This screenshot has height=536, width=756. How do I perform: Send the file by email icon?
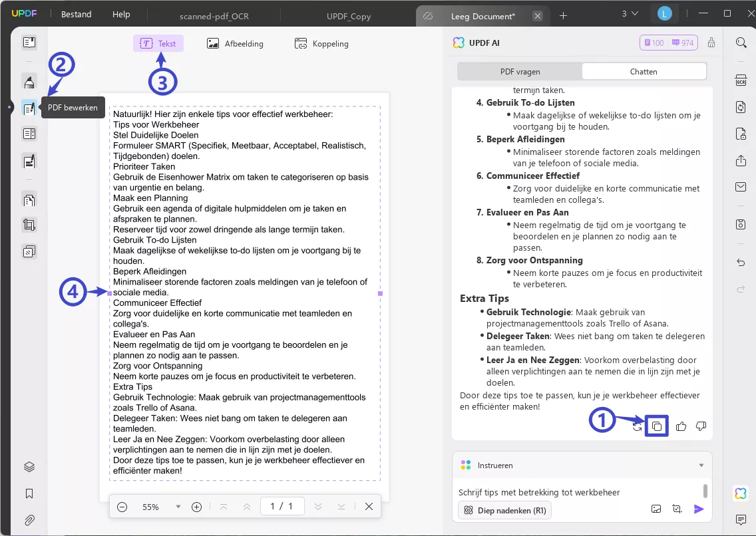coord(741,187)
